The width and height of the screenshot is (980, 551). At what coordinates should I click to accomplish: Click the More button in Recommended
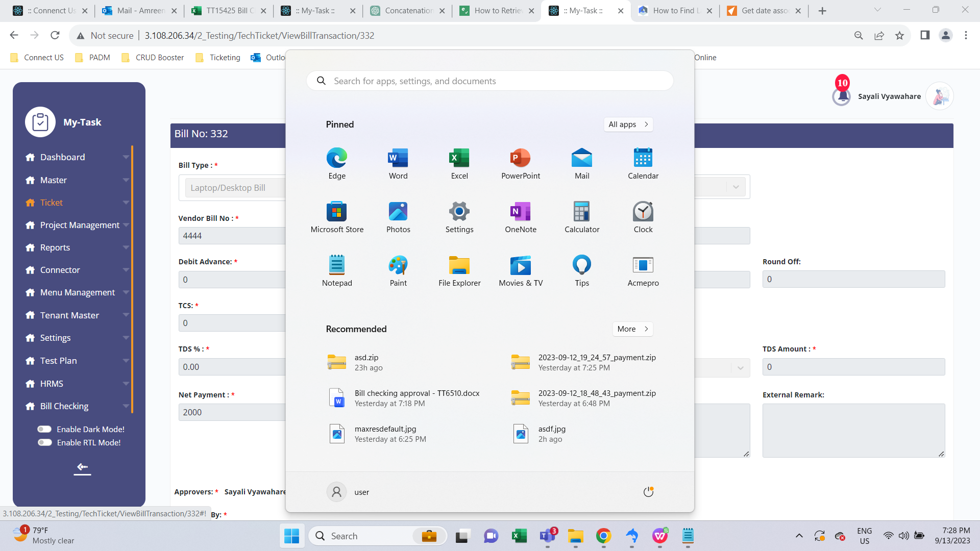tap(632, 329)
